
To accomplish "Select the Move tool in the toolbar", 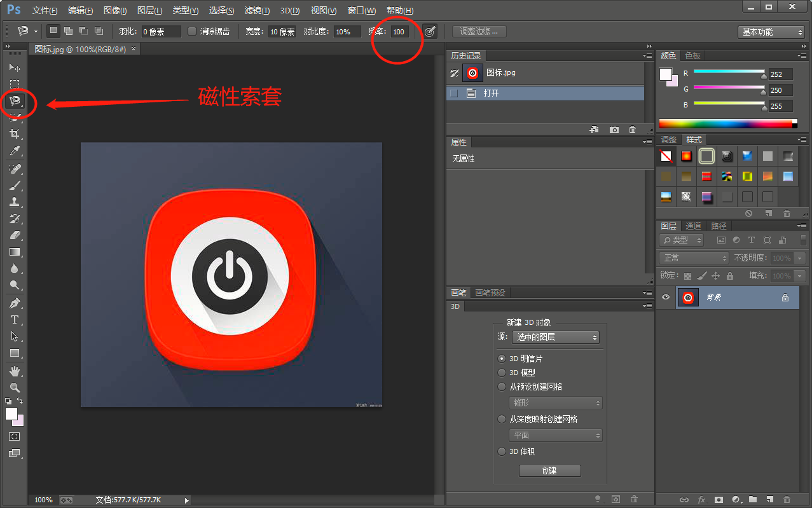I will tap(15, 67).
